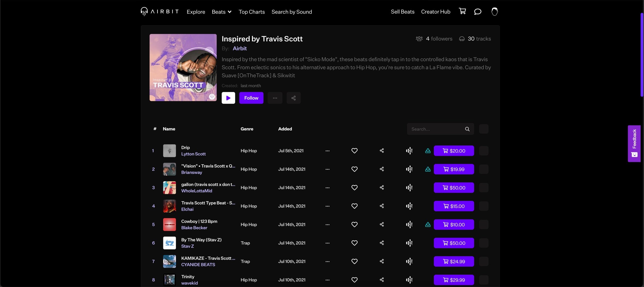The image size is (644, 287).
Task: Share the Trinity track
Action: [x=382, y=280]
